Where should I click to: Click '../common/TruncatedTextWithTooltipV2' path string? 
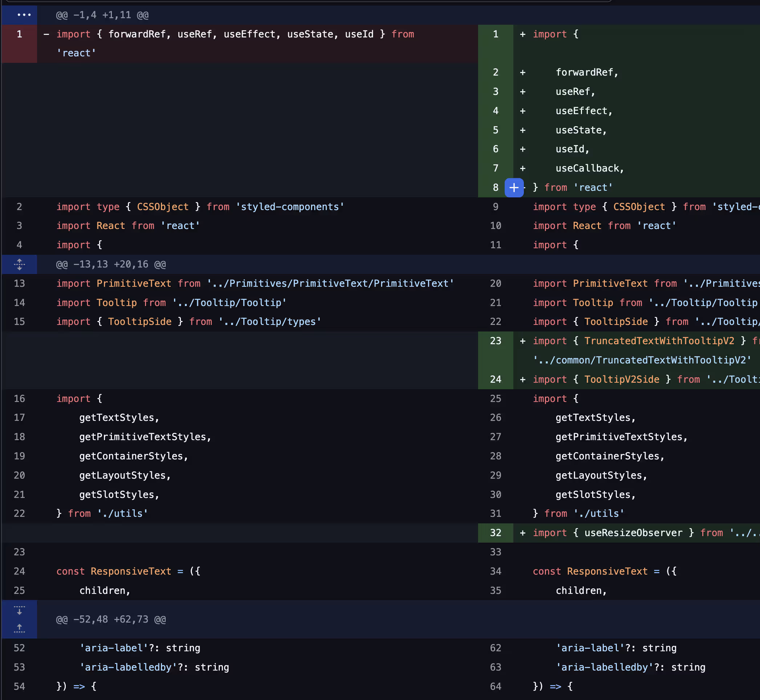[642, 360]
